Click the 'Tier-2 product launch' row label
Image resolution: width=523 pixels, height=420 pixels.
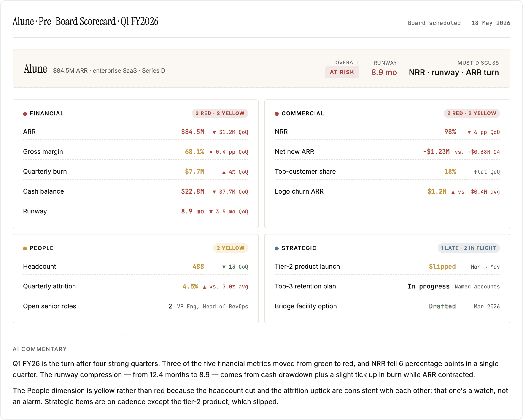(307, 266)
